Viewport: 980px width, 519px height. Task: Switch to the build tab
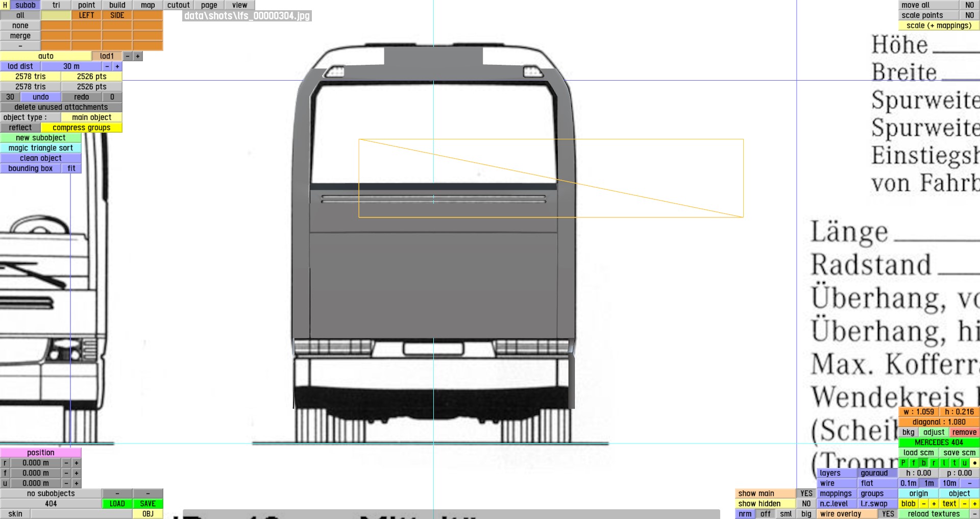point(117,5)
